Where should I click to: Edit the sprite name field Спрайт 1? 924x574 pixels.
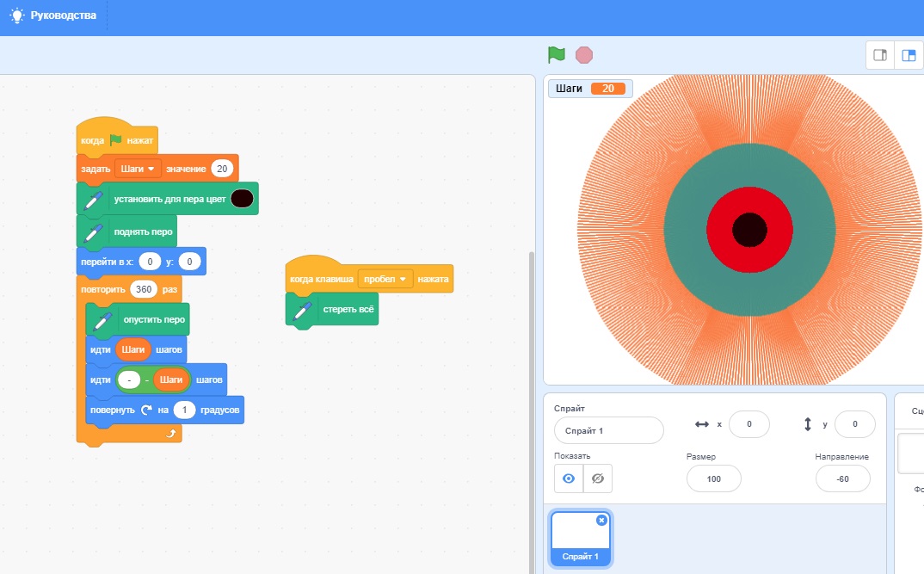pos(609,430)
